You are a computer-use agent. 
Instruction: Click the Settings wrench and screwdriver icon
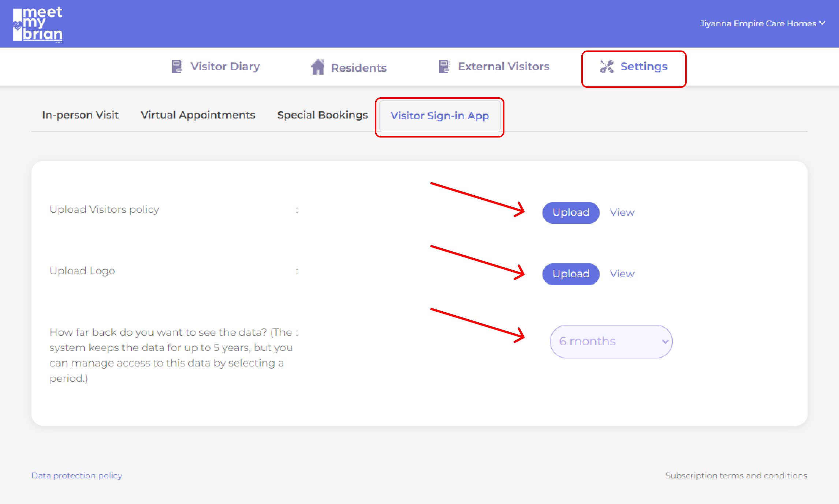[607, 67]
